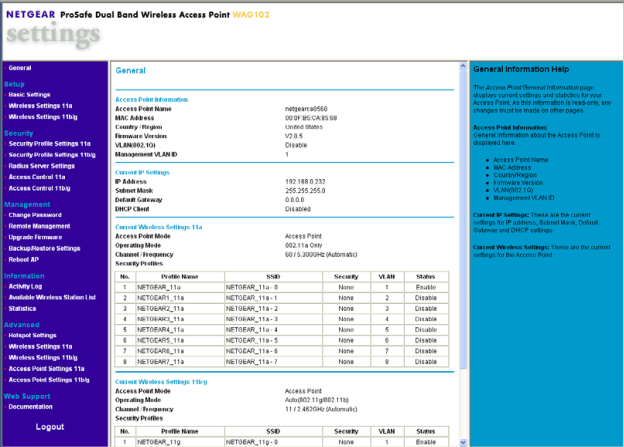624x447 pixels.
Task: Click the SSID cell NETGEAR_11a - 7
Action: tap(273, 362)
